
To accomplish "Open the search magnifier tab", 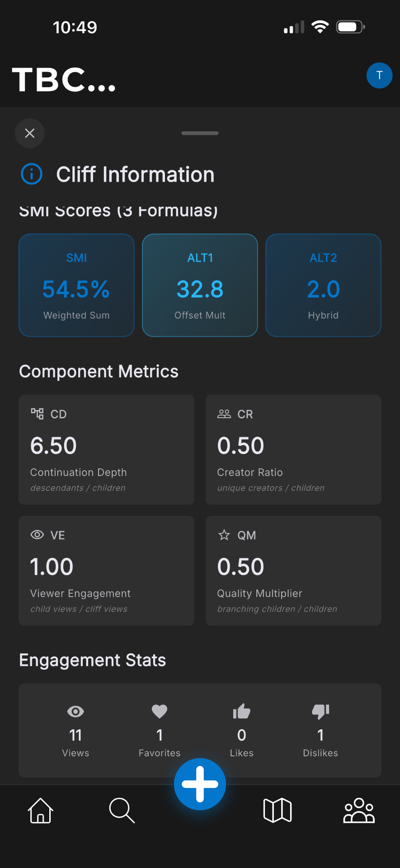I will (122, 810).
